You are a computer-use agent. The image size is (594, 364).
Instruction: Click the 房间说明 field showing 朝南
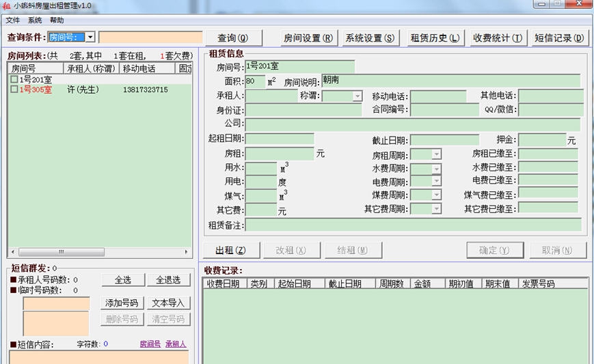point(451,80)
